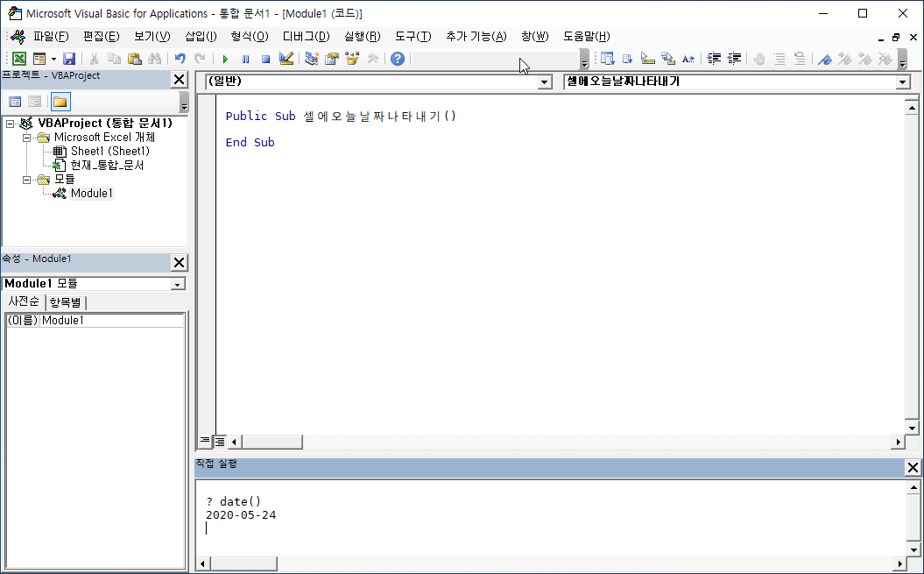Toggle bookmark with the blue flag icon
924x574 pixels.
825,59
